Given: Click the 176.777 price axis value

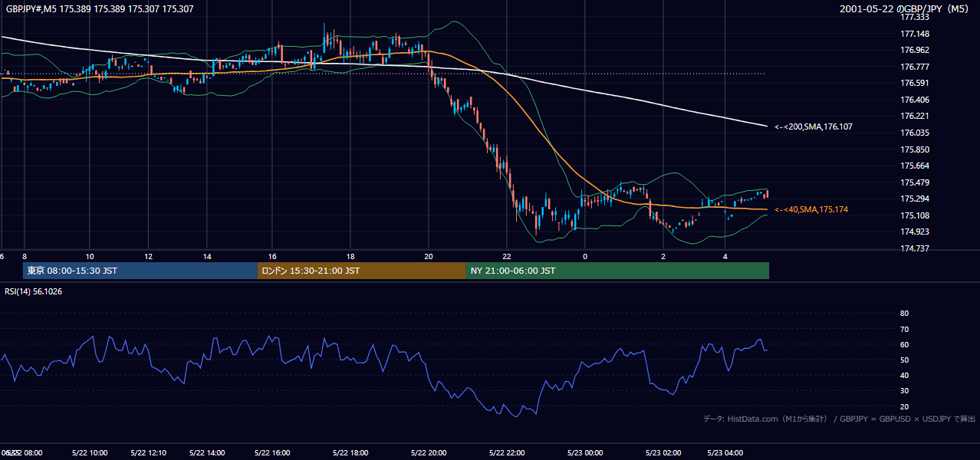Looking at the screenshot, I should 915,67.
